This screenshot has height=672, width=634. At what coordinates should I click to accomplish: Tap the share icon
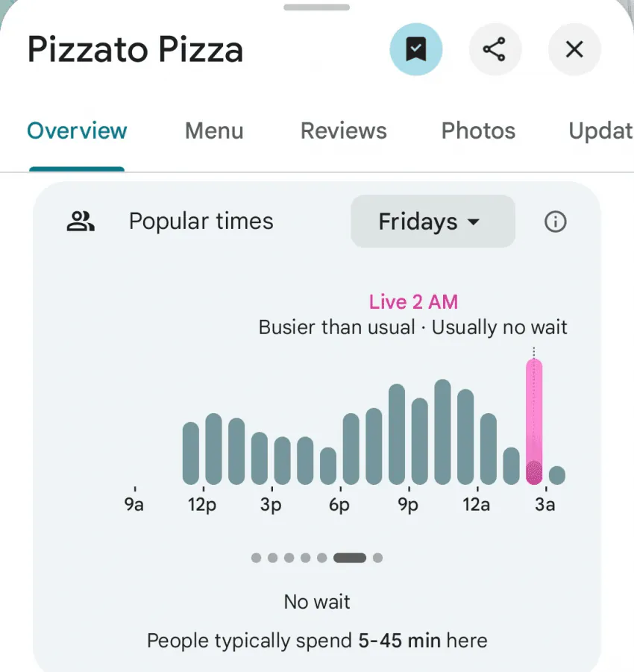click(495, 50)
